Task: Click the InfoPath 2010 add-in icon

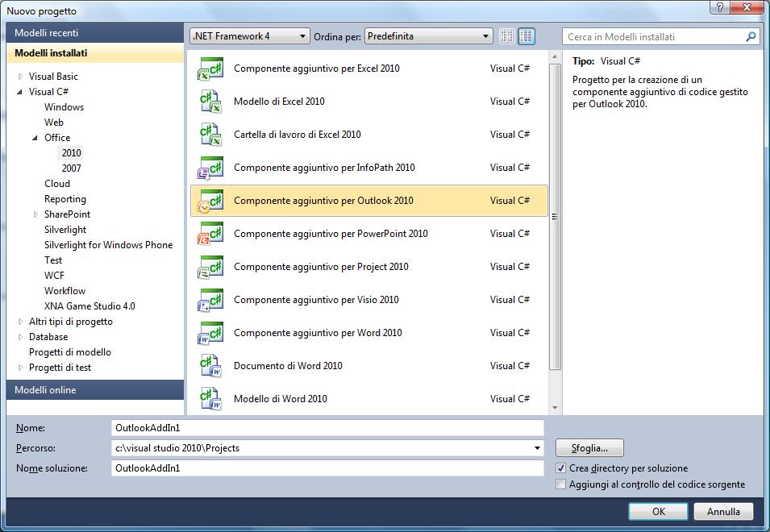Action: 210,168
